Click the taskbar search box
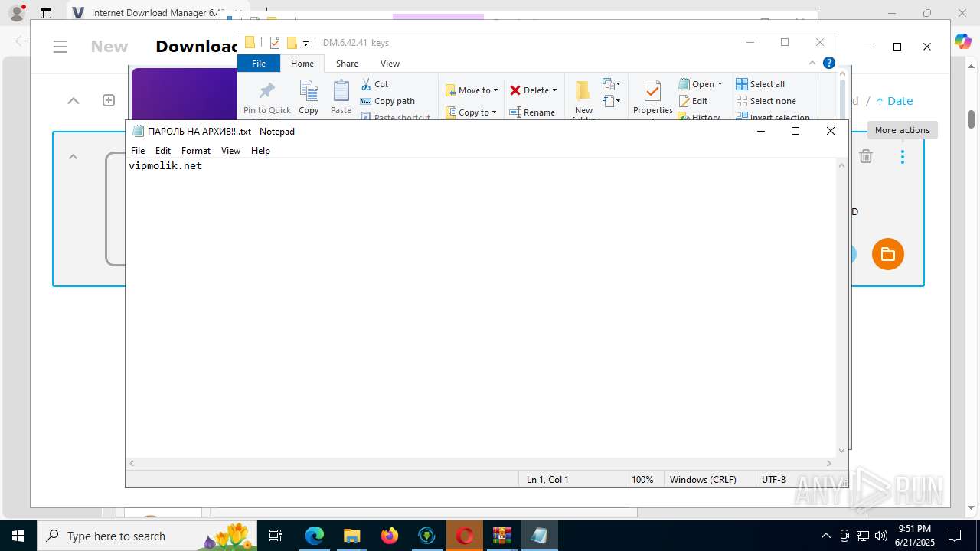The width and height of the screenshot is (980, 551). [x=147, y=536]
